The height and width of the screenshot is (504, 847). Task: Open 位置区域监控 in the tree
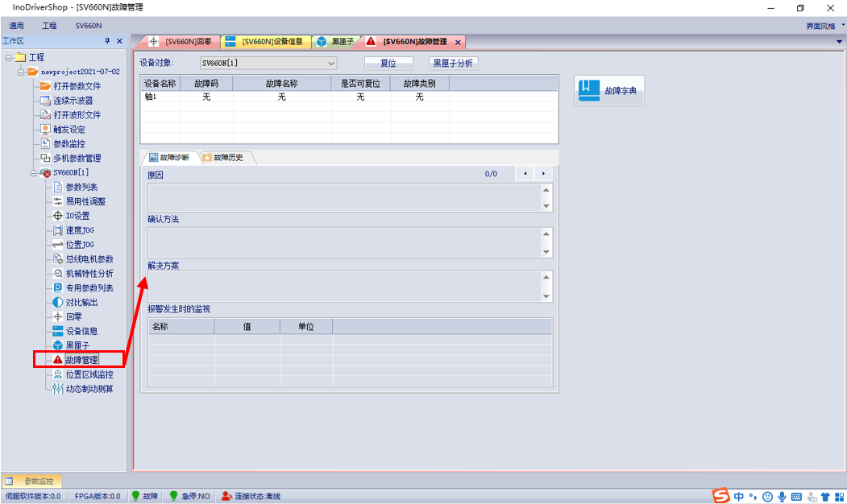coord(89,374)
